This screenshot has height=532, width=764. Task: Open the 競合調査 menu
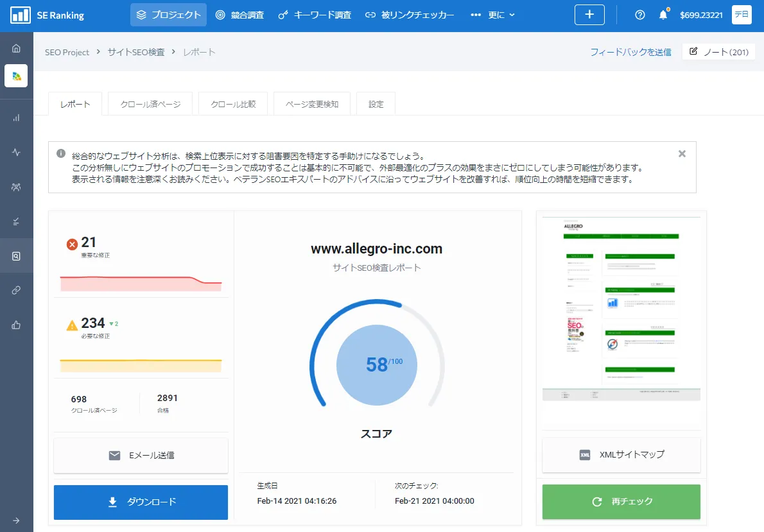(239, 15)
